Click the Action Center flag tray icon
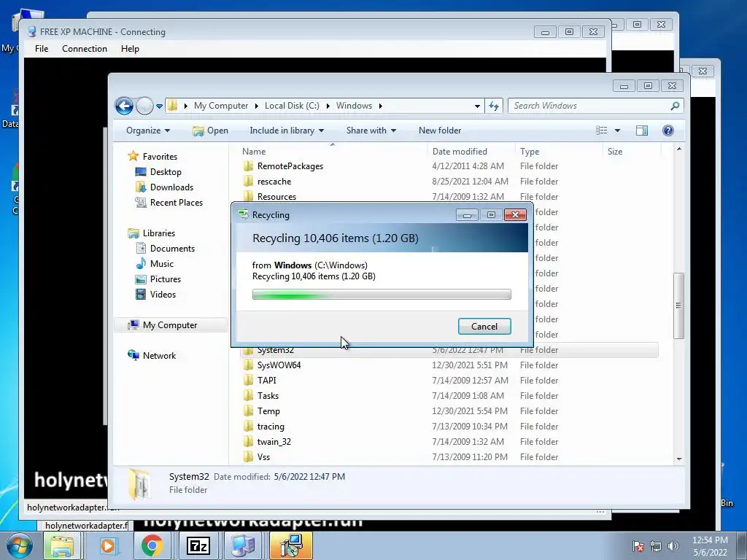Image resolution: width=747 pixels, height=560 pixels. click(638, 546)
